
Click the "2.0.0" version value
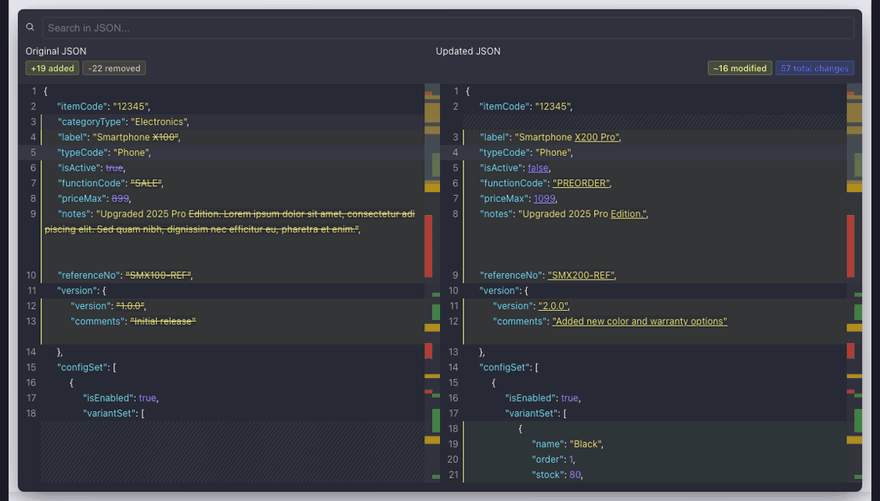tap(553, 306)
